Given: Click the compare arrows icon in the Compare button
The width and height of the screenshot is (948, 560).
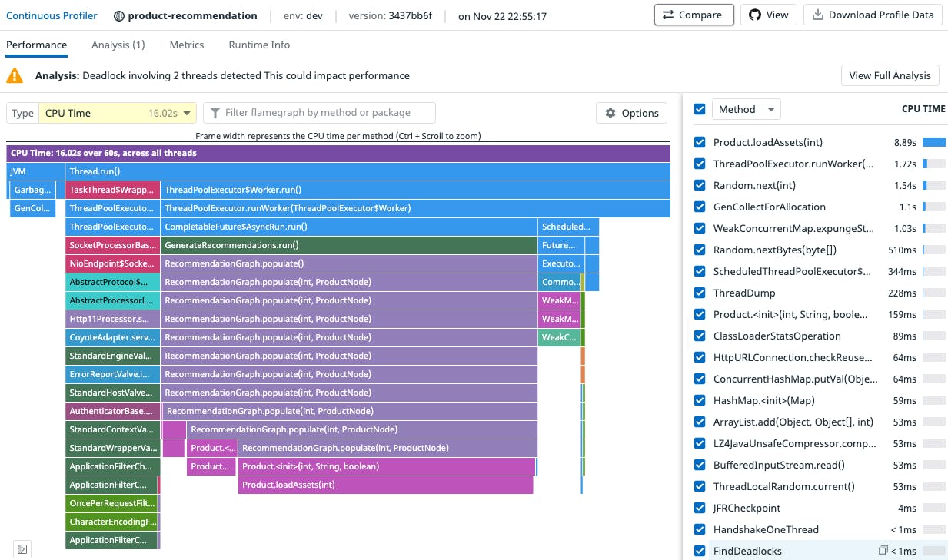Looking at the screenshot, I should [x=668, y=14].
